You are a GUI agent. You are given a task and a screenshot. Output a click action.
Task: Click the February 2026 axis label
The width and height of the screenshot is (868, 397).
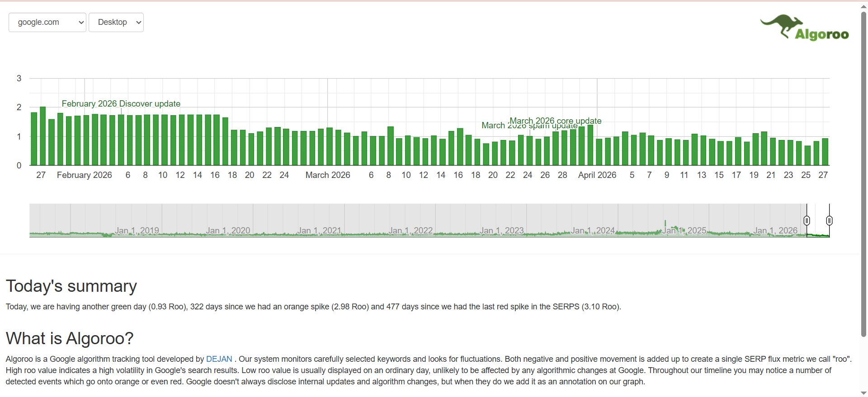click(85, 175)
